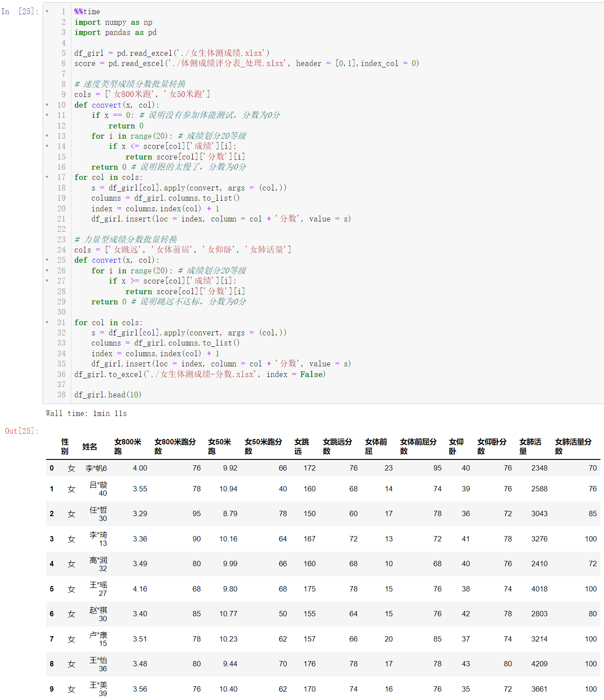The width and height of the screenshot is (604, 700).
Task: Collapse the for col loop at line 17
Action: 47,177
